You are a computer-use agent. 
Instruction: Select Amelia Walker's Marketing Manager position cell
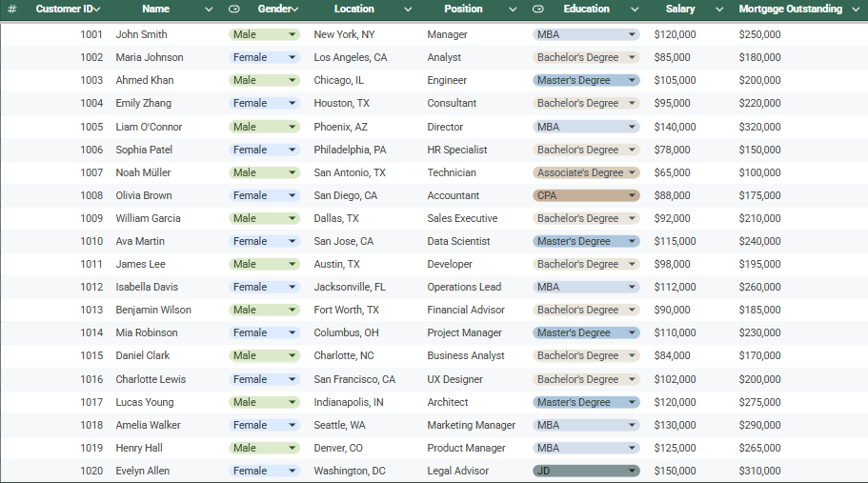[471, 425]
